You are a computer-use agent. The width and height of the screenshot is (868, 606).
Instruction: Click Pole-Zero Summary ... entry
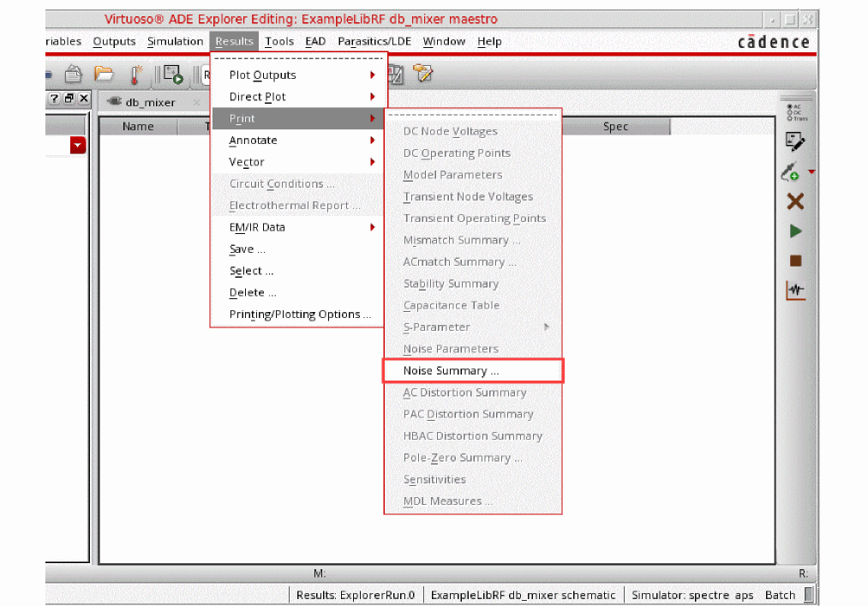[473, 458]
